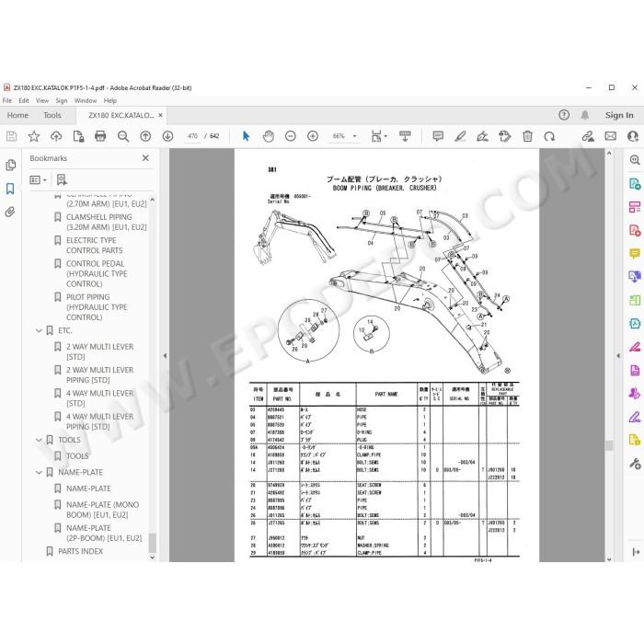Image resolution: width=644 pixels, height=644 pixels.
Task: Open 2 WAY MULTI LEVER PIPING bookmark
Action: [x=99, y=375]
